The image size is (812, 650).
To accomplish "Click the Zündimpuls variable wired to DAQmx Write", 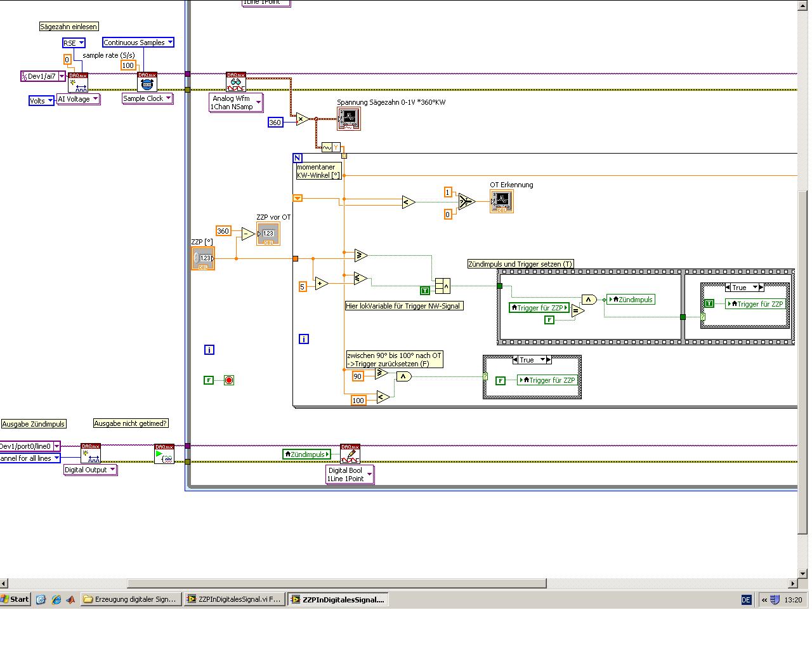I will (307, 454).
